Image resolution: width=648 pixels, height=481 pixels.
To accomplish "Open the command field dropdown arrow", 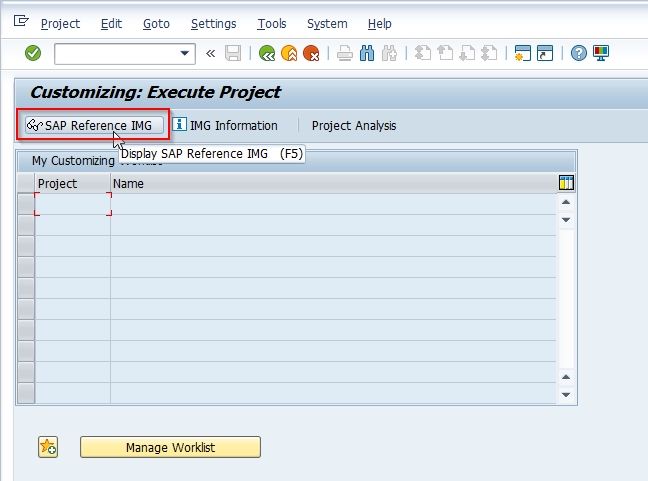I will click(185, 53).
